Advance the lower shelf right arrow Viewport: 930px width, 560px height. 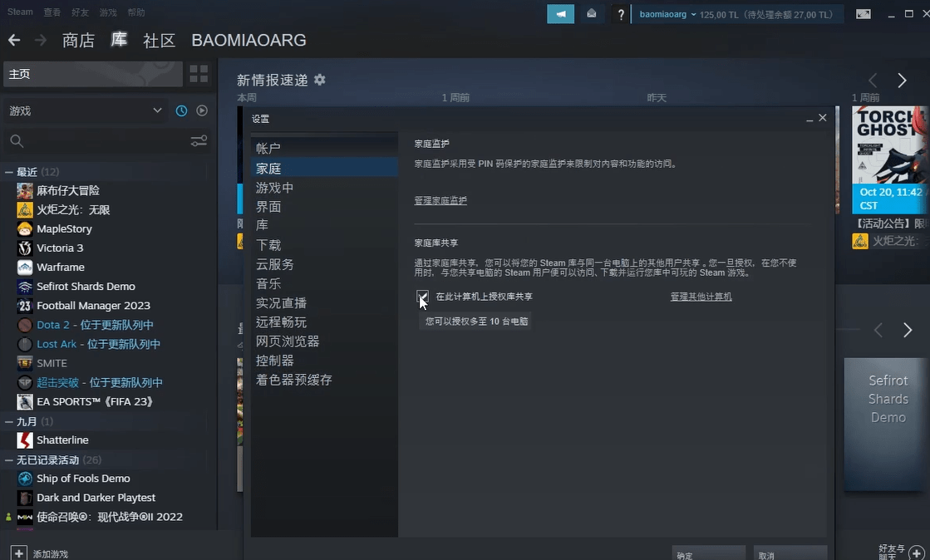point(908,330)
